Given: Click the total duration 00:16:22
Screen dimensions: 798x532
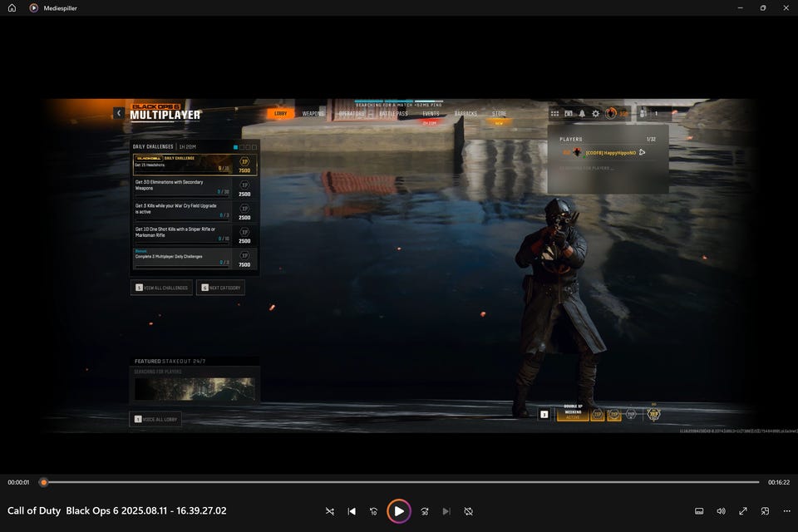Looking at the screenshot, I should [779, 482].
